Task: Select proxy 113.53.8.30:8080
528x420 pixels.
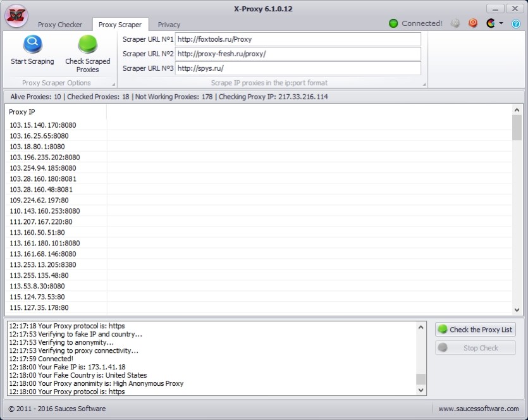Action: point(37,287)
